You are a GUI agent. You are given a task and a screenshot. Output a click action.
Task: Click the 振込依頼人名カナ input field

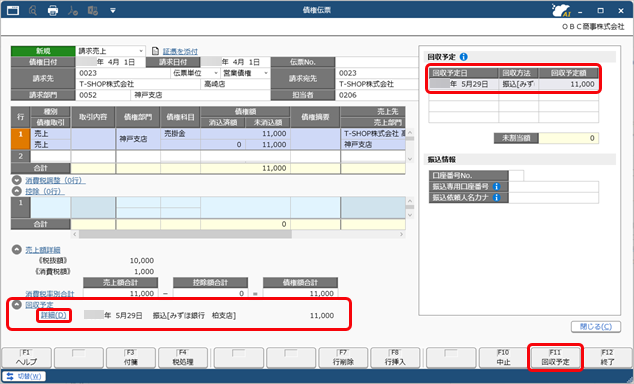pos(554,197)
